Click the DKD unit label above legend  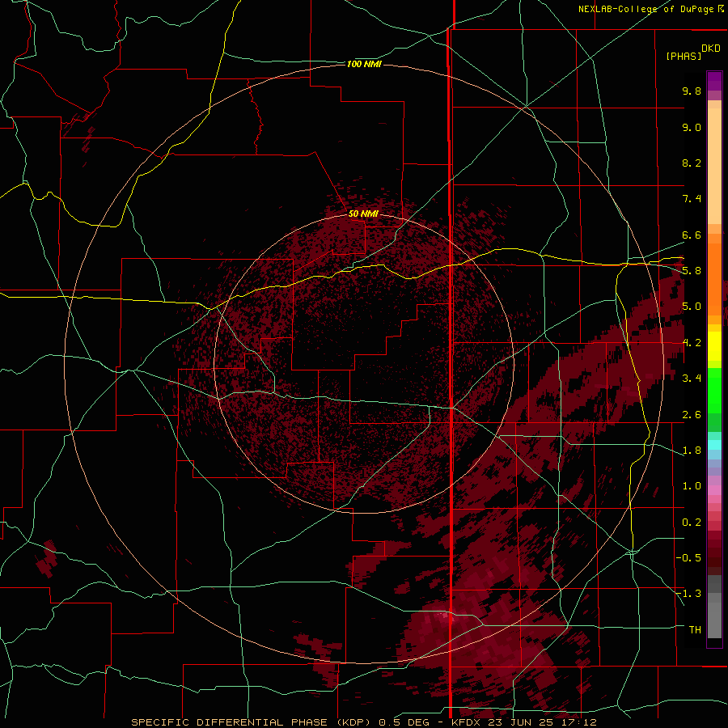pyautogui.click(x=711, y=49)
